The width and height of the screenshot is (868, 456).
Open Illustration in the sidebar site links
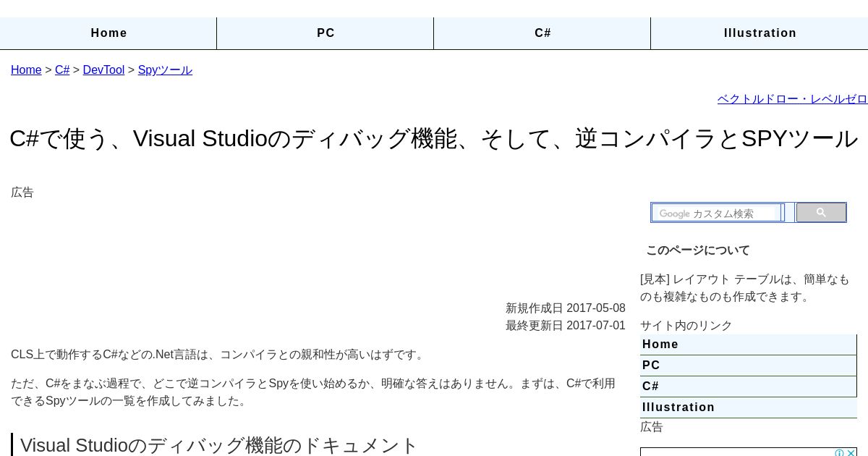point(749,408)
